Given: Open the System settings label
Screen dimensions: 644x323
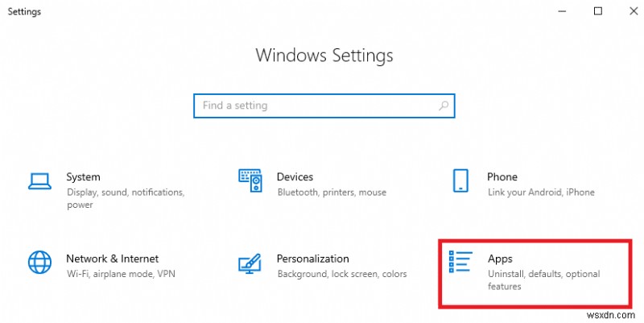Looking at the screenshot, I should [x=84, y=177].
